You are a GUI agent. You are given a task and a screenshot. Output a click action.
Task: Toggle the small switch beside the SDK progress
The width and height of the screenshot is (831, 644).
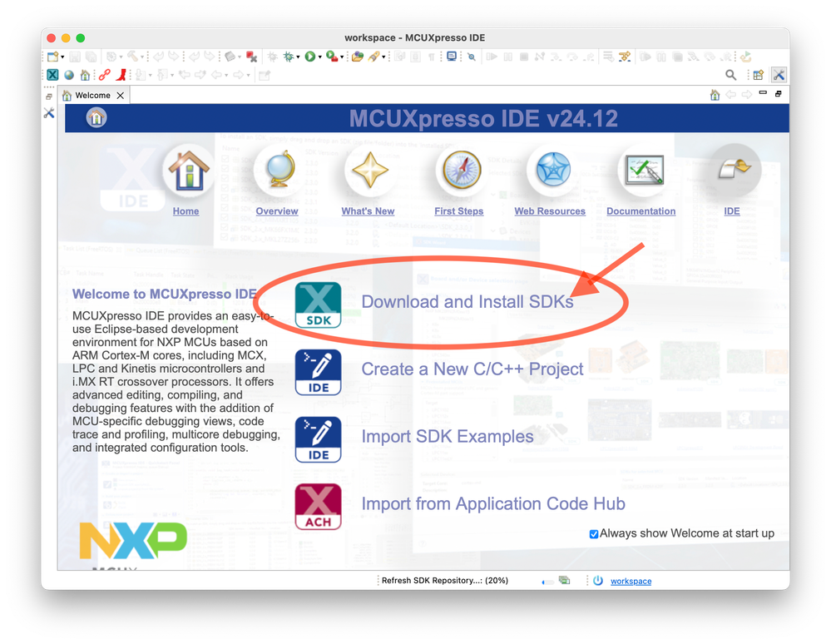click(546, 581)
